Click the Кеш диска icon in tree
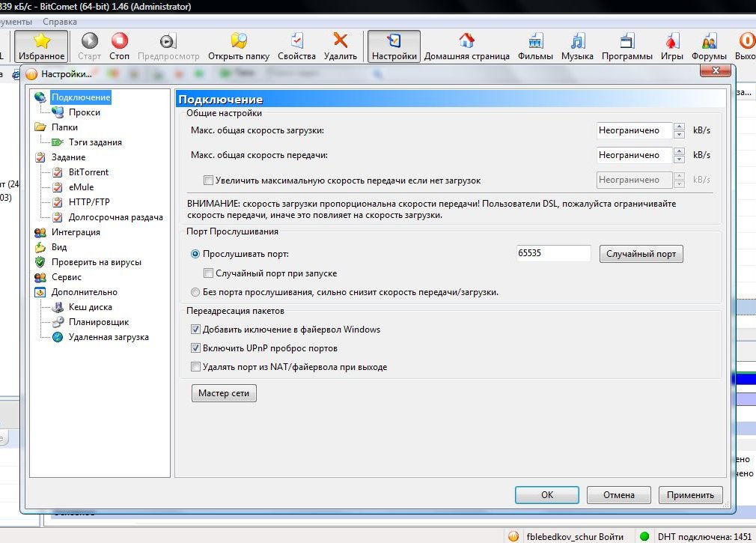Image resolution: width=756 pixels, height=543 pixels. pyautogui.click(x=58, y=307)
